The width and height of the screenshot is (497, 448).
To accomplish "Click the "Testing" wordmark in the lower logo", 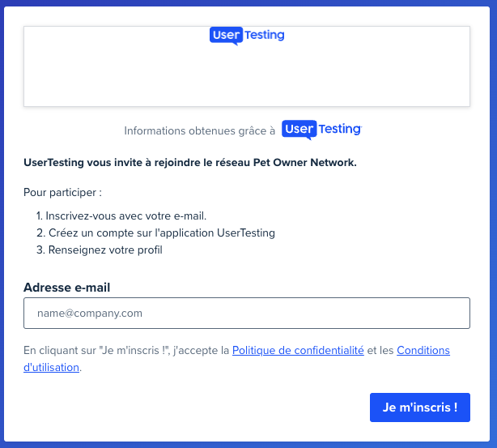I will click(x=340, y=130).
